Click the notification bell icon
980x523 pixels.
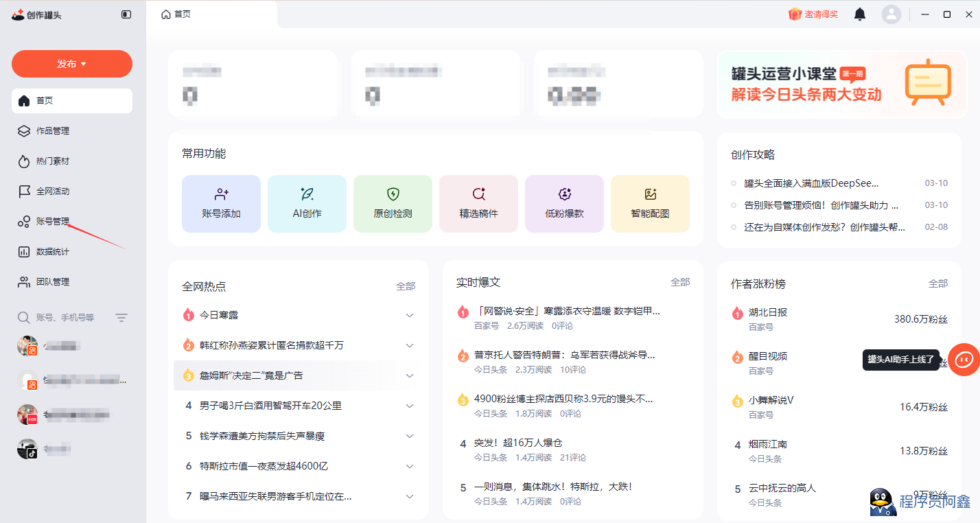click(x=859, y=14)
